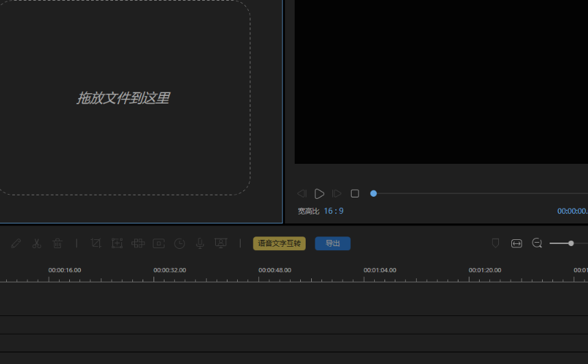The width and height of the screenshot is (588, 364).
Task: Open the mosaic tool
Action: click(x=138, y=243)
